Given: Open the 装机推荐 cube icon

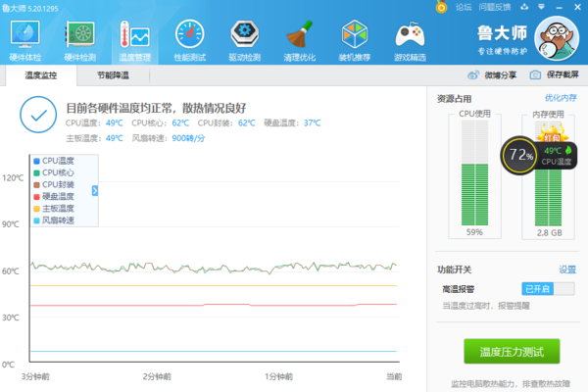Looking at the screenshot, I should pyautogui.click(x=355, y=40).
